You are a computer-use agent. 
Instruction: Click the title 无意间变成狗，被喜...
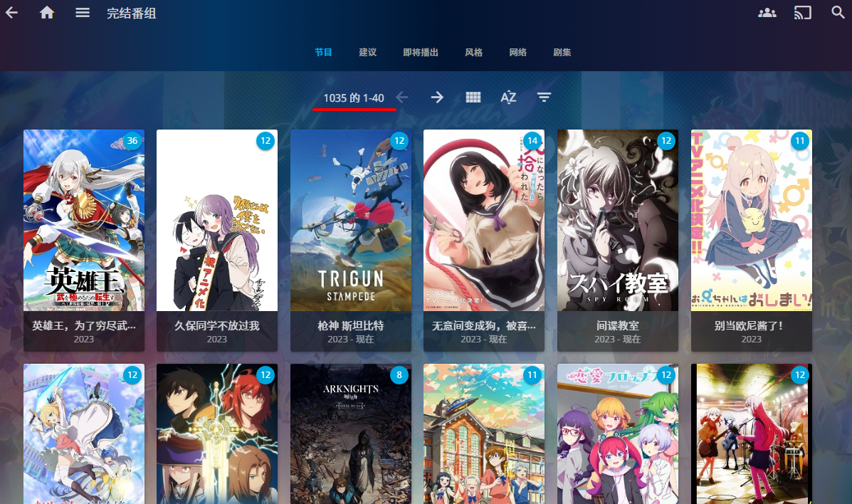483,325
